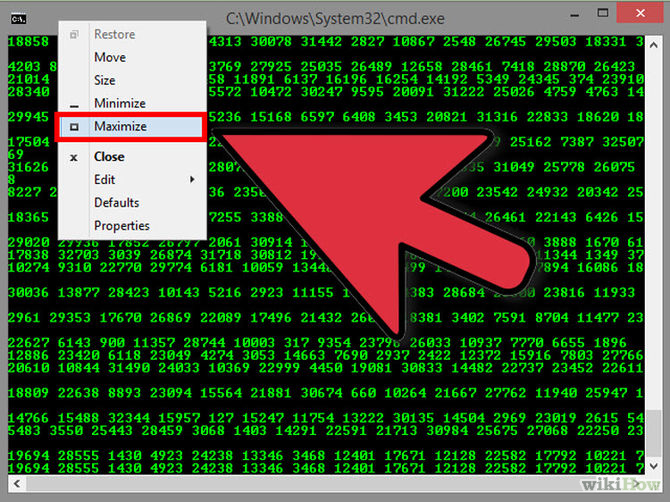Click the Minimize dash icon in menu

(74, 106)
